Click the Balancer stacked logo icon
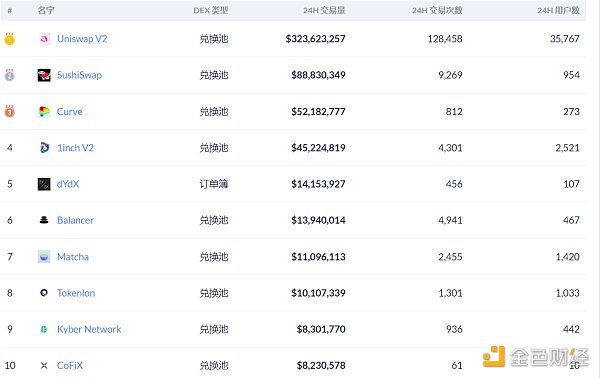The height and width of the screenshot is (378, 600). pyautogui.click(x=44, y=220)
